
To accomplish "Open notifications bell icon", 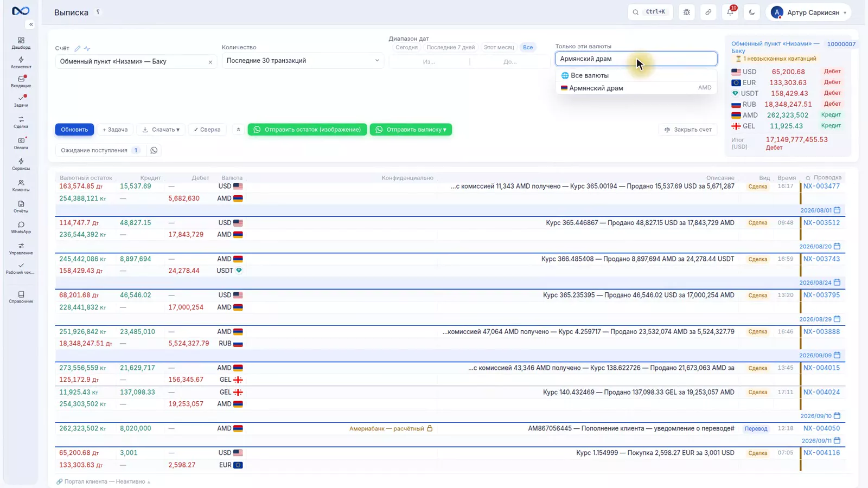I will point(730,12).
